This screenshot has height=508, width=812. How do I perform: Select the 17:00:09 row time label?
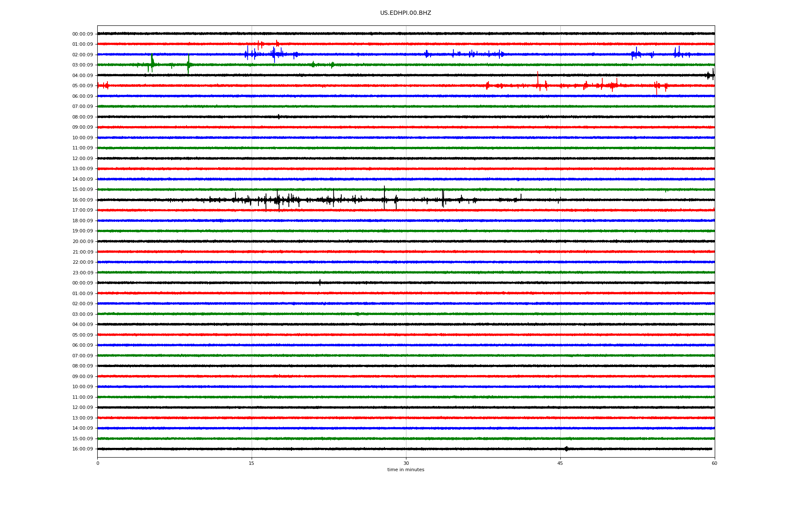[x=82, y=210]
